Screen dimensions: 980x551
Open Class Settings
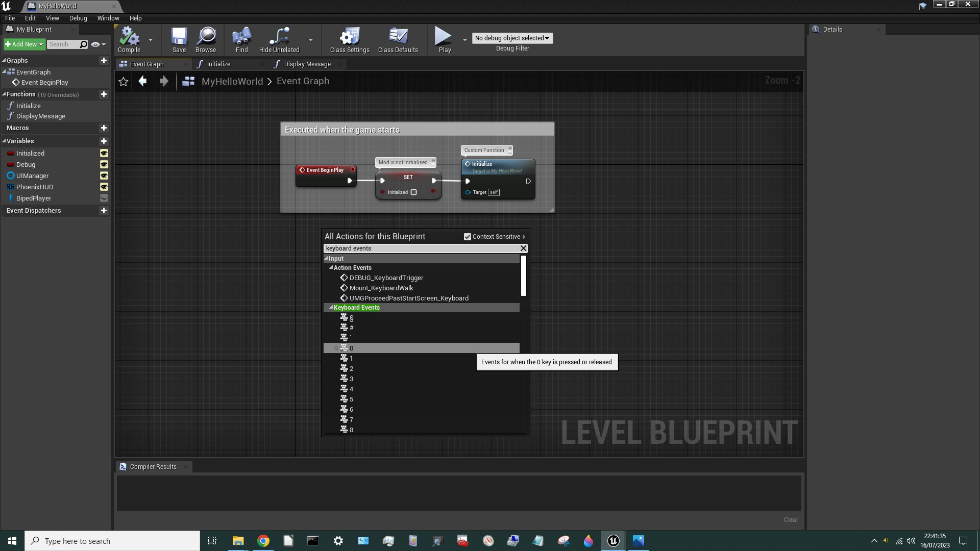pyautogui.click(x=350, y=40)
